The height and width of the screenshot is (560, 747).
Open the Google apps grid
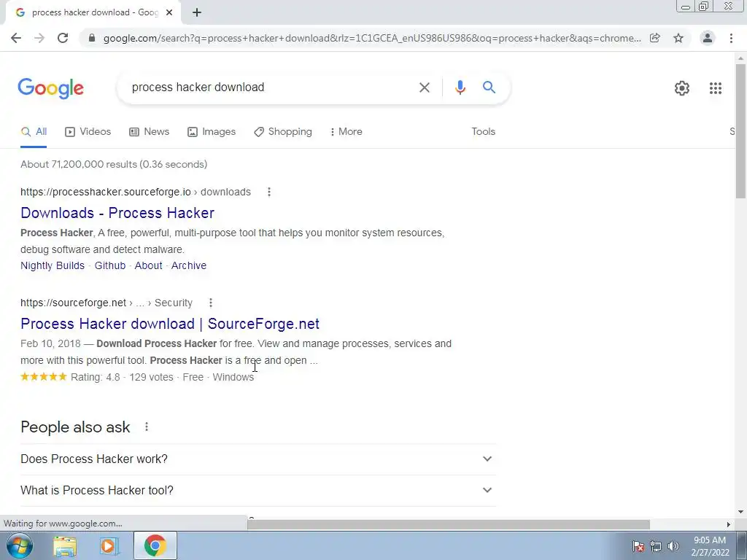(x=715, y=88)
